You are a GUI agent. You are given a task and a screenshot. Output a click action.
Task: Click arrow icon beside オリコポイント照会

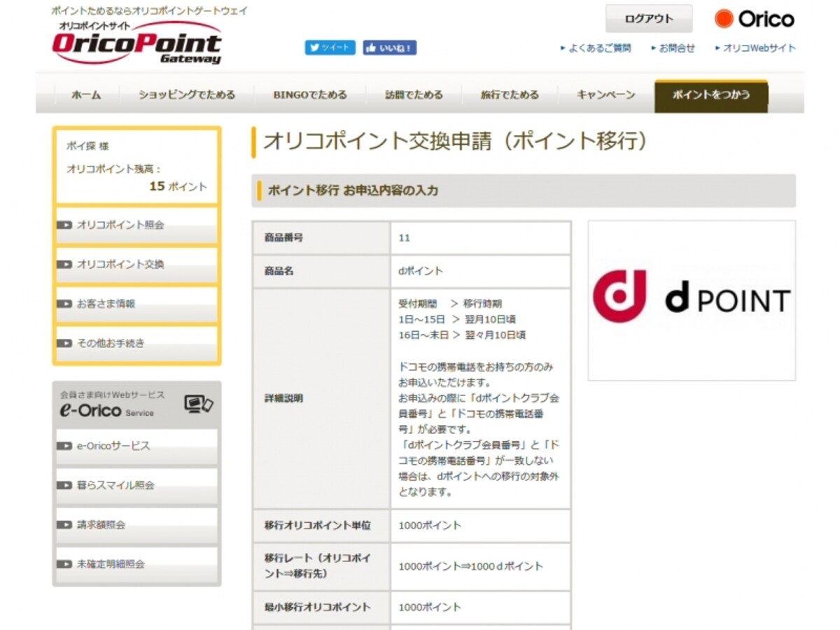[64, 225]
